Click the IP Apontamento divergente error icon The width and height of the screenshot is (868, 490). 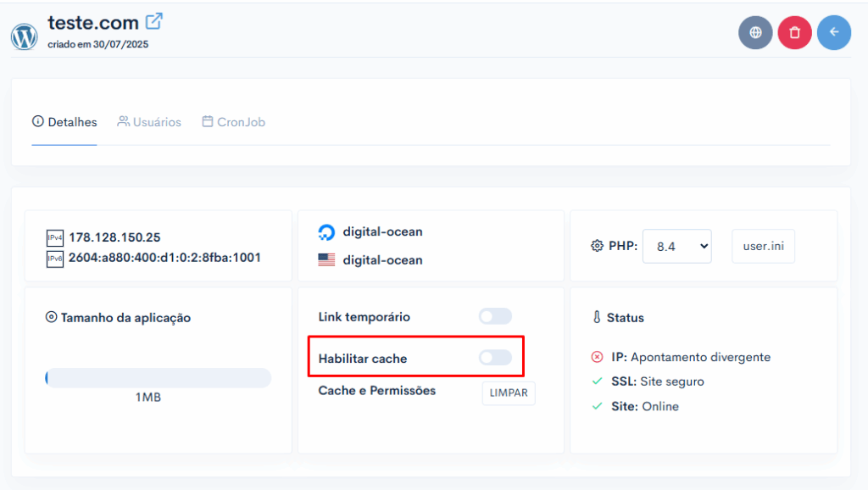(597, 357)
